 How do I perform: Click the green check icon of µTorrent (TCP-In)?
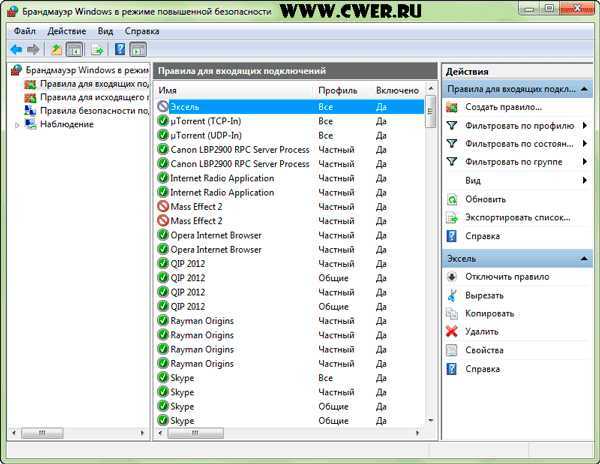coord(163,120)
